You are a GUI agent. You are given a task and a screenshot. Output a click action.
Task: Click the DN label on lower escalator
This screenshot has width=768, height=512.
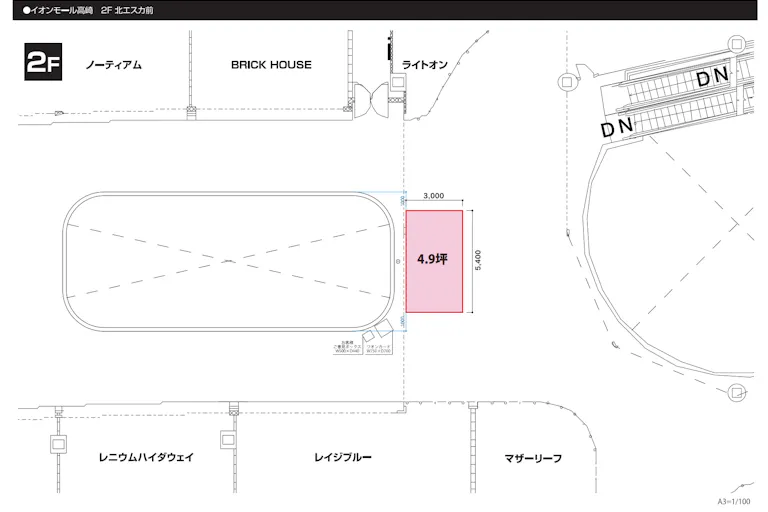point(617,128)
